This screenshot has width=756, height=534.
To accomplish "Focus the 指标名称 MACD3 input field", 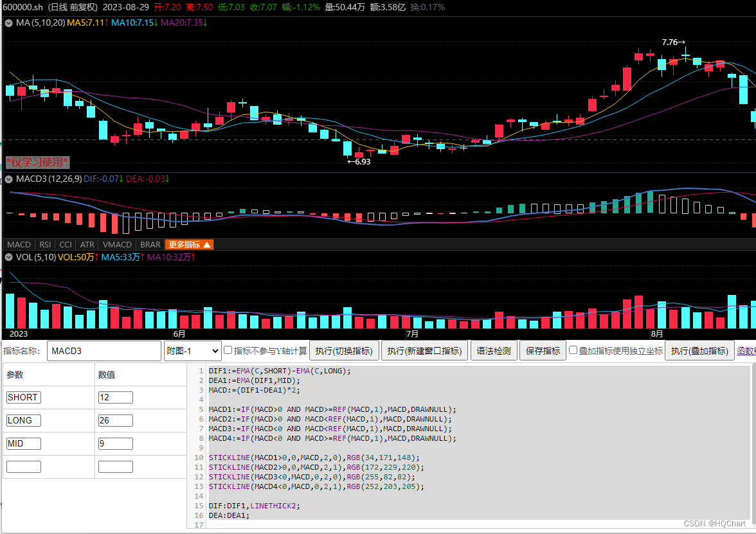I will tap(104, 351).
